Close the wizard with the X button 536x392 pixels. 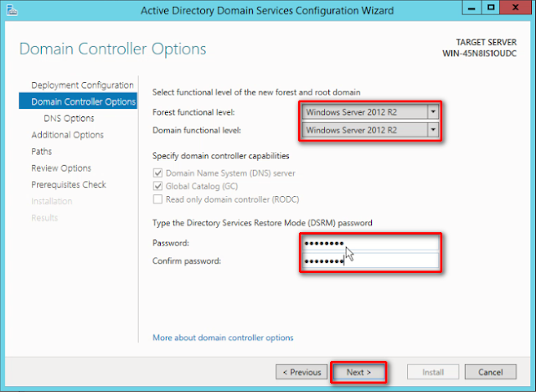point(516,8)
